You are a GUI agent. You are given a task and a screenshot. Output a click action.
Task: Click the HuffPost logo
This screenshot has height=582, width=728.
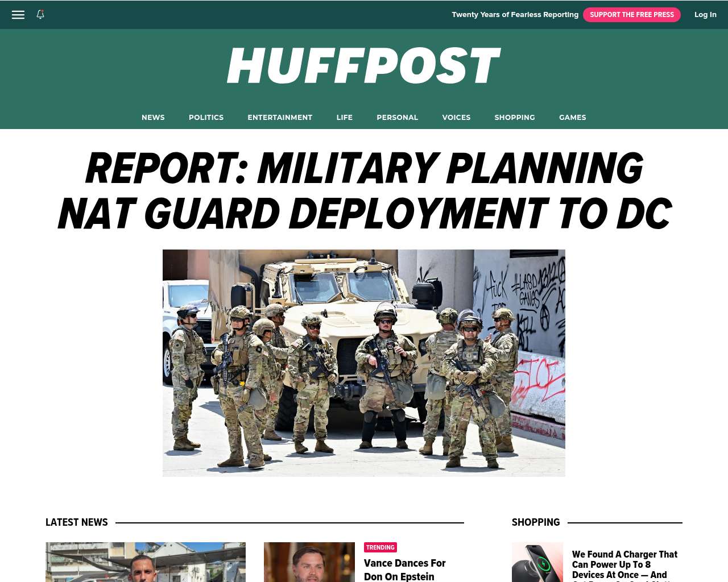[363, 66]
